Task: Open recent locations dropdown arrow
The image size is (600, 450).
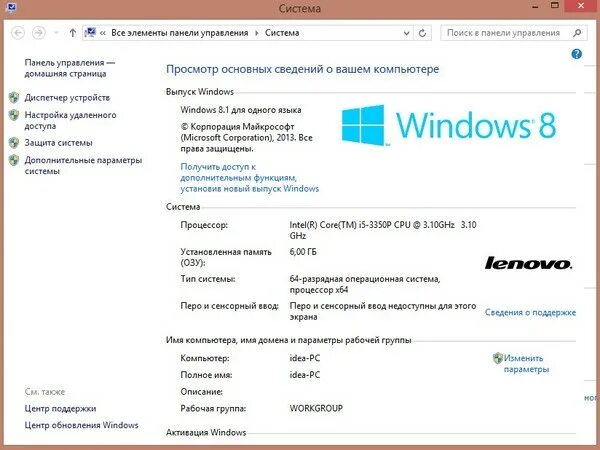Action: [x=56, y=33]
